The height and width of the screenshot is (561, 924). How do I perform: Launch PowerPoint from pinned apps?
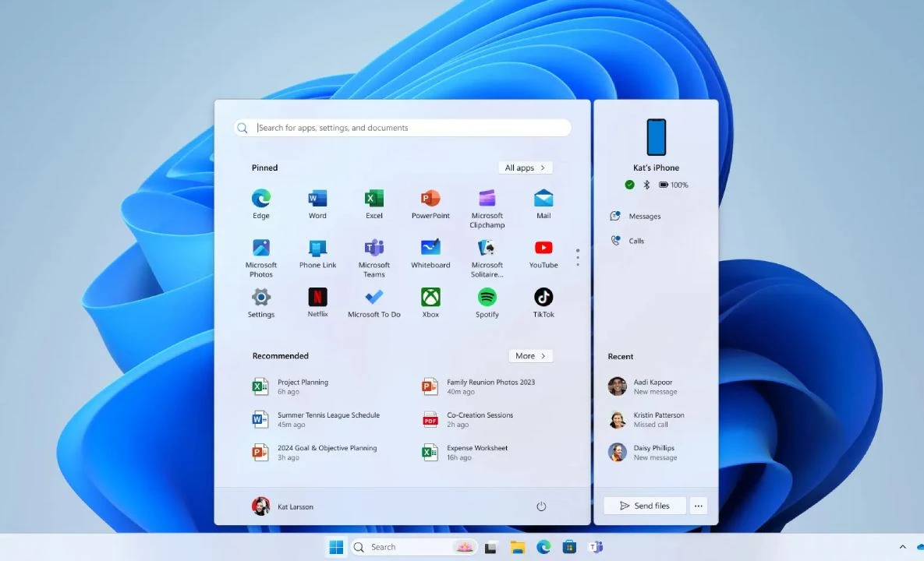(430, 203)
